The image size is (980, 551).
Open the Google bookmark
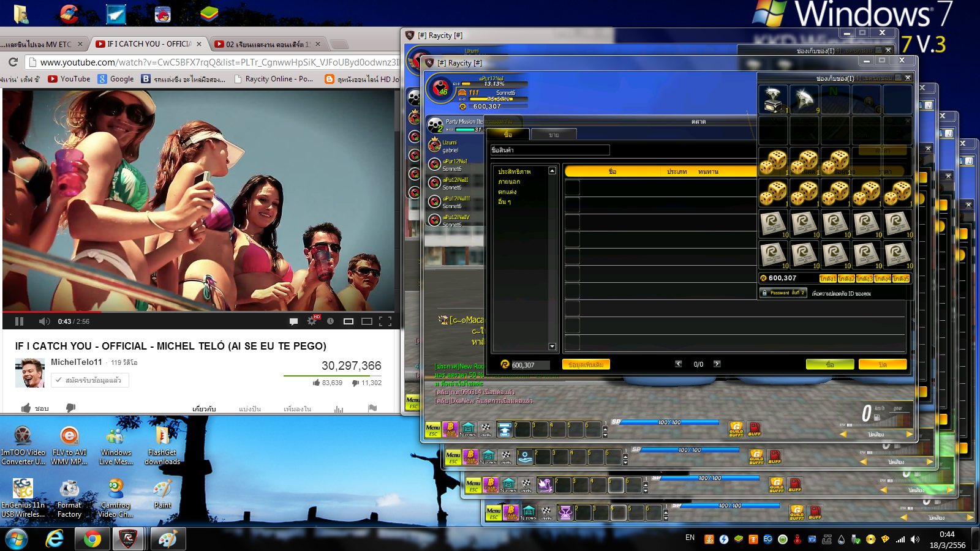click(116, 79)
